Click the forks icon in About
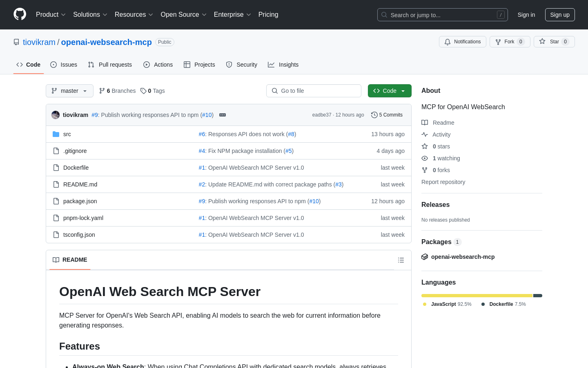 425,170
